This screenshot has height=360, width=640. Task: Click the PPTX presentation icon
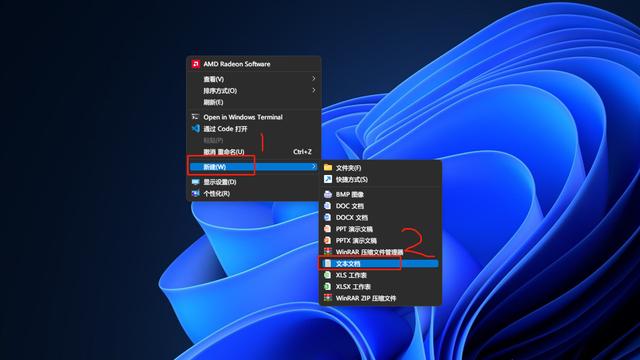[x=327, y=240]
